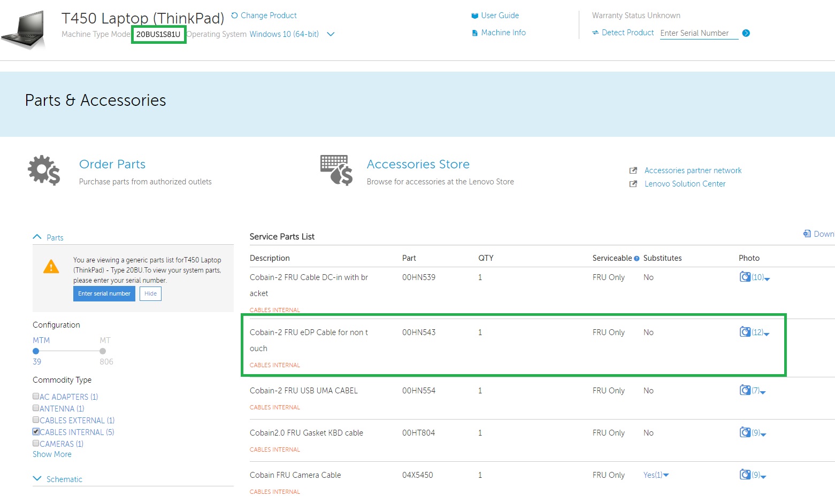Click the Order Parts gear icon
The width and height of the screenshot is (835, 504).
click(x=44, y=170)
